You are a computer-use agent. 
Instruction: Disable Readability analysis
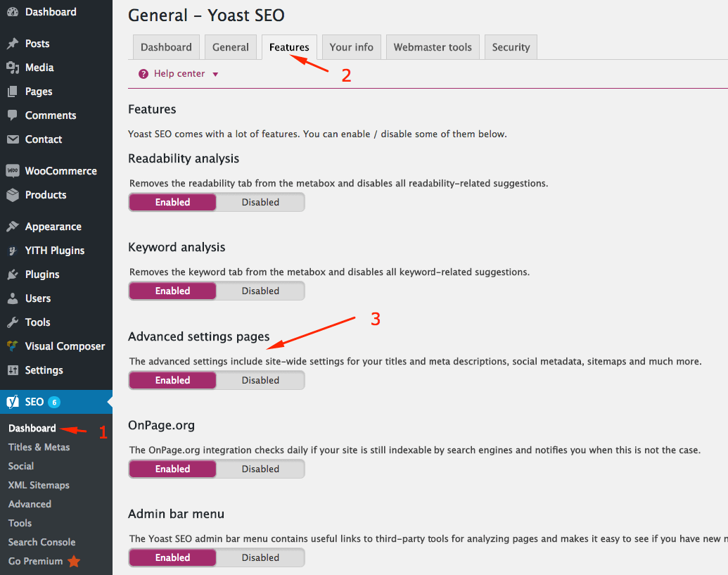(x=260, y=203)
